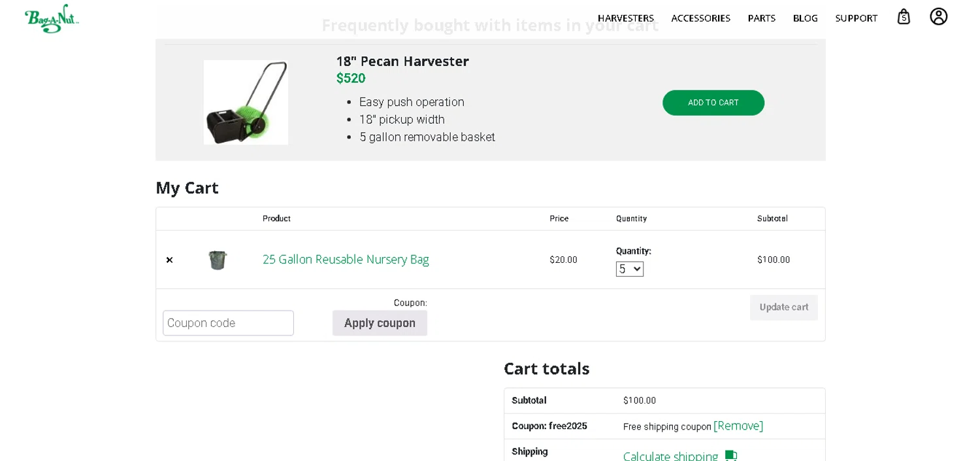Go to the Blog page
The width and height of the screenshot is (980, 461).
pyautogui.click(x=806, y=18)
